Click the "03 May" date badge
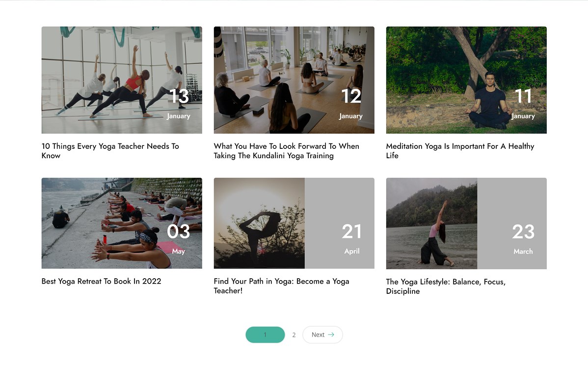The height and width of the screenshot is (372, 588). (178, 239)
